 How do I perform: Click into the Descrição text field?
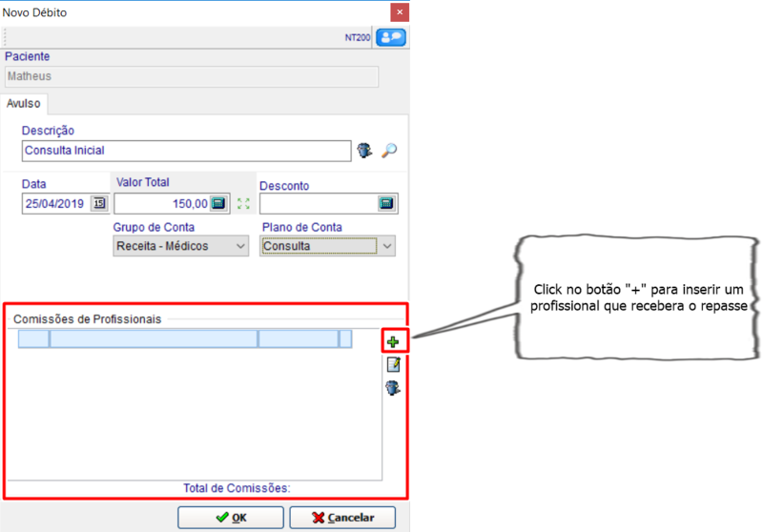pyautogui.click(x=186, y=151)
